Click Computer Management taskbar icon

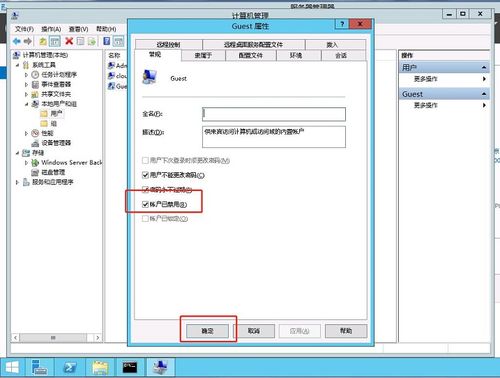click(160, 368)
